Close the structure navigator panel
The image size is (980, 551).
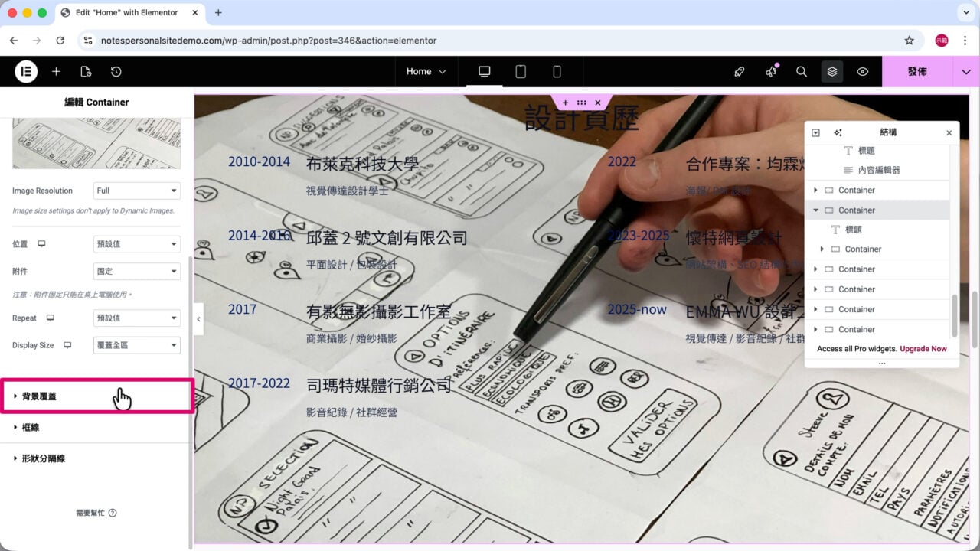pos(949,132)
